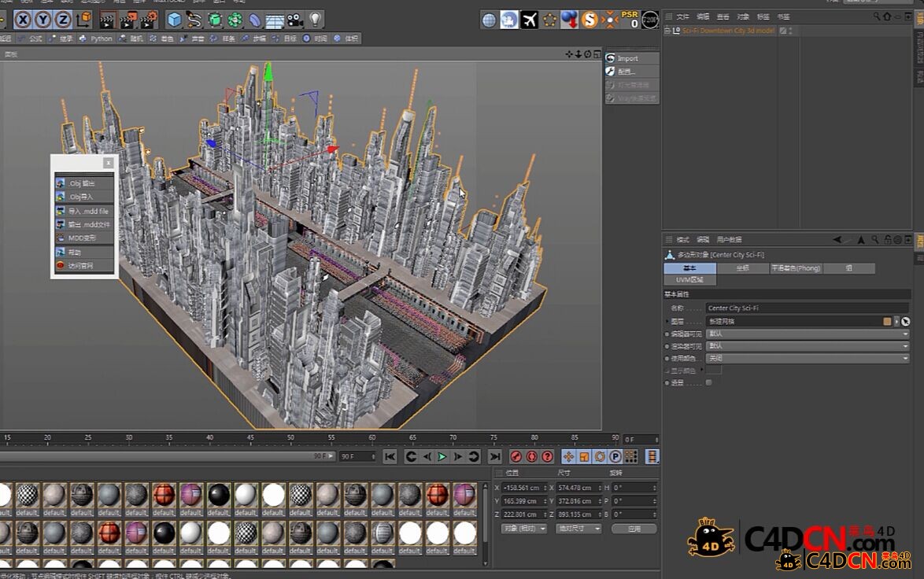Open the '对象 (相对)' coordinate mode dropdown
The height and width of the screenshot is (579, 924).
click(524, 529)
